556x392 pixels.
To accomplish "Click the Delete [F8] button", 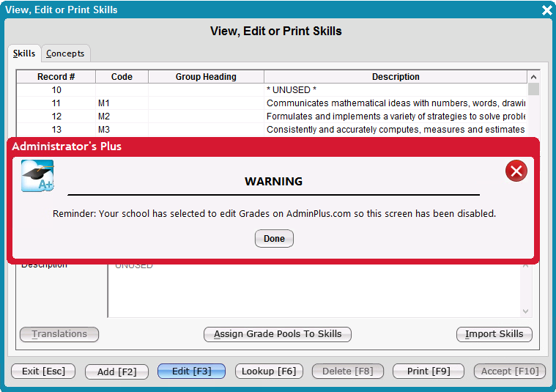I will tap(347, 371).
